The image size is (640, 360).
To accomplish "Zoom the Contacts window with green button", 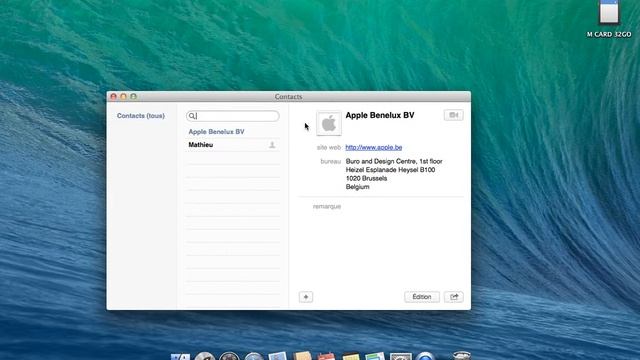I will click(x=133, y=96).
